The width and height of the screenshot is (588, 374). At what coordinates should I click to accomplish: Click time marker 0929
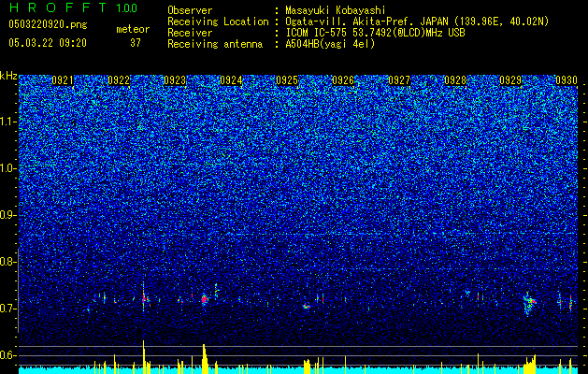click(x=510, y=80)
